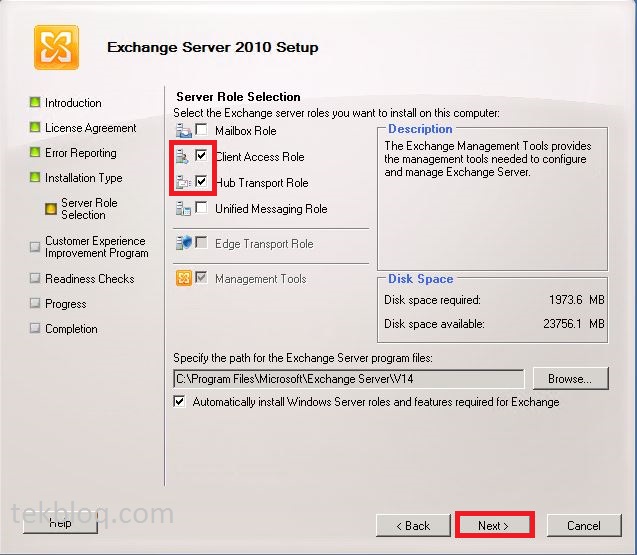Click the disabled Edge Transport Role checkbox
The height and width of the screenshot is (555, 637).
coord(201,242)
